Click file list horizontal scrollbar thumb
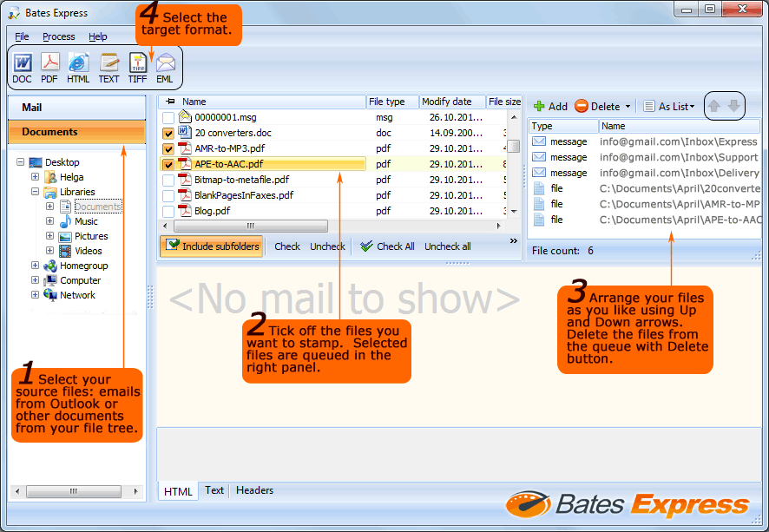Screen dimensions: 769x532 [x=251, y=226]
